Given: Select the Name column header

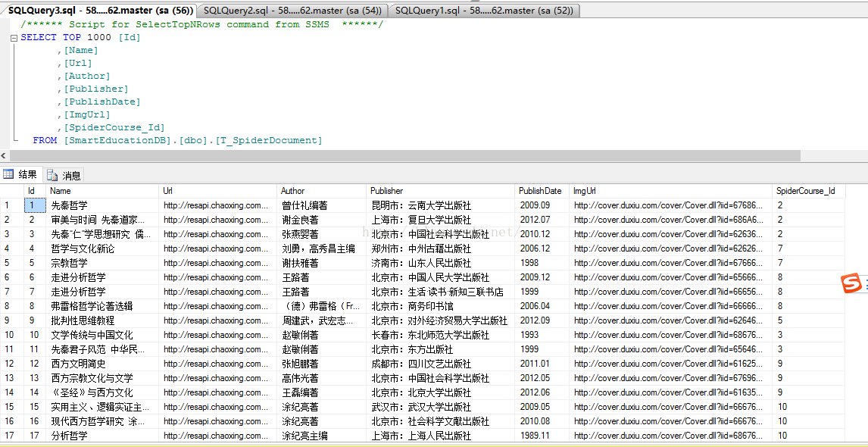Looking at the screenshot, I should point(102,190).
